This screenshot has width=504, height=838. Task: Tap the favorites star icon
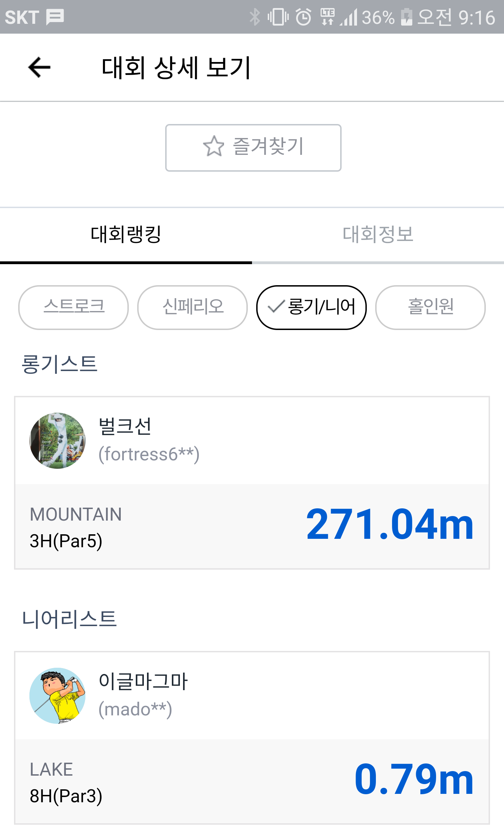point(213,146)
